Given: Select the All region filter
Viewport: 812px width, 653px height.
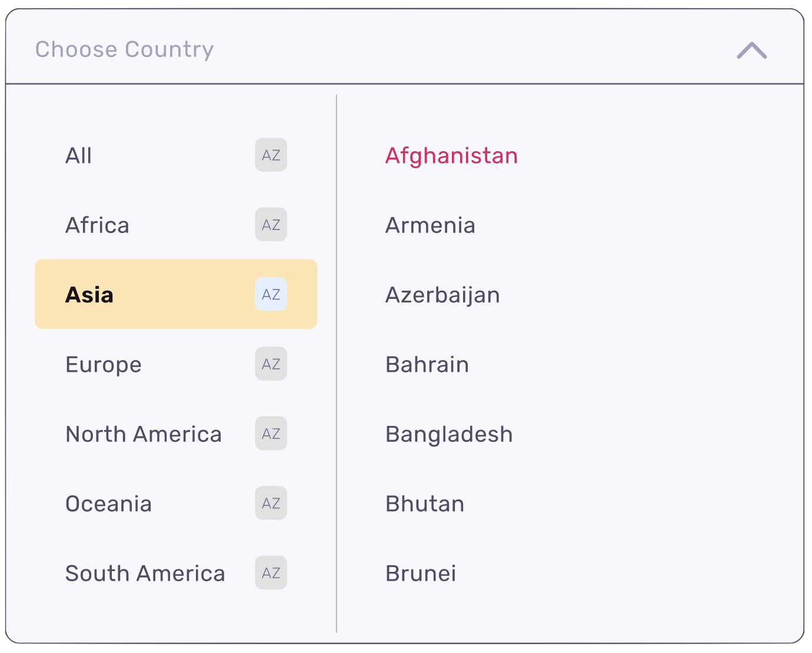Looking at the screenshot, I should (176, 155).
